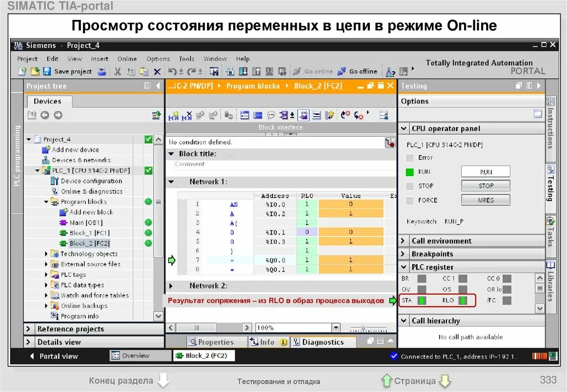Viewport: 567px width, 392px height.
Task: Click the Project tree scroll down arrow
Action: point(158,316)
